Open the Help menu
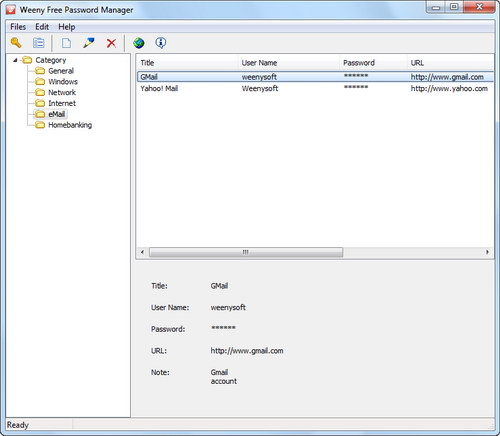Viewport: 500px width, 436px height. click(67, 27)
